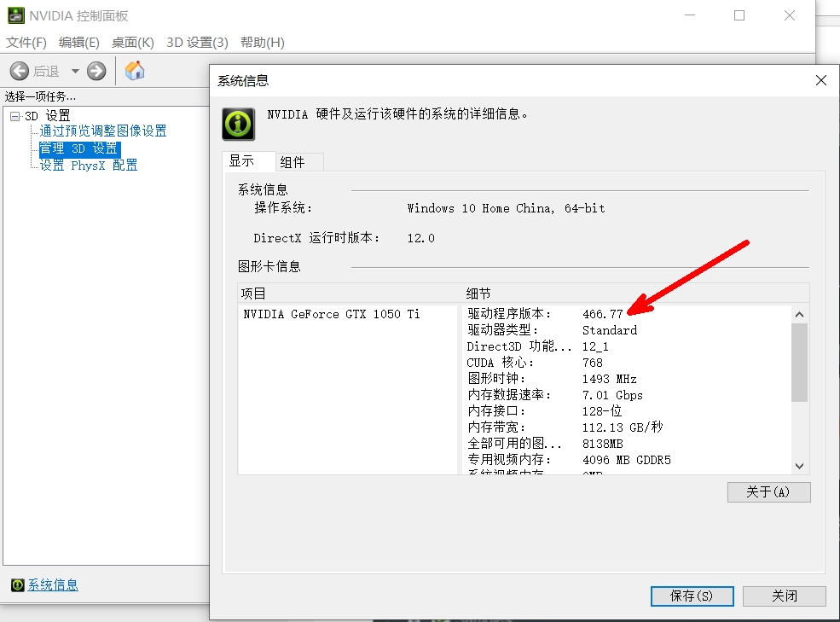840x622 pixels.
Task: Select 设置 PhysX 配置 tree item
Action: tap(89, 166)
